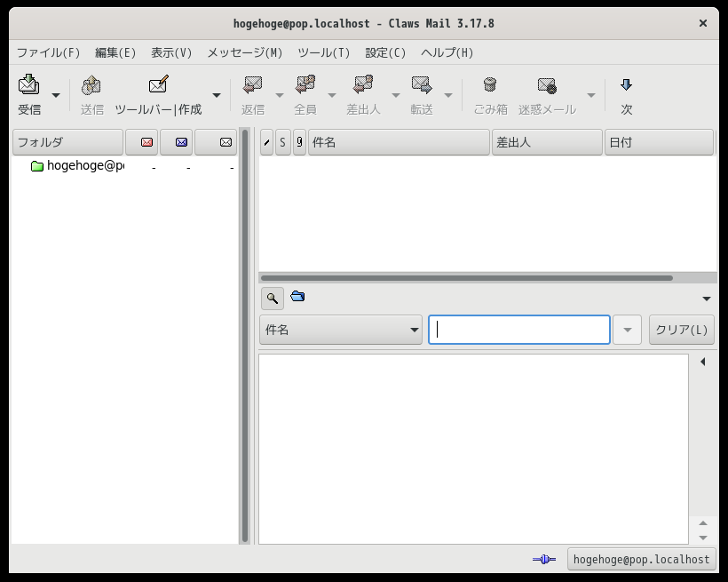Click the quick search text field
This screenshot has height=582, width=728.
tap(519, 330)
